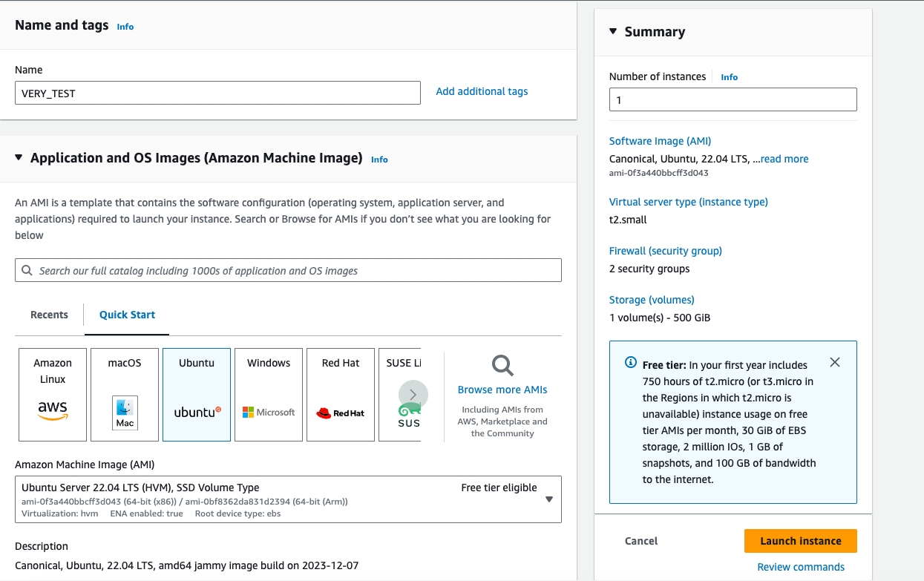Collapse the Application and OS Images section
Viewport: 924px width, 581px height.
click(19, 158)
